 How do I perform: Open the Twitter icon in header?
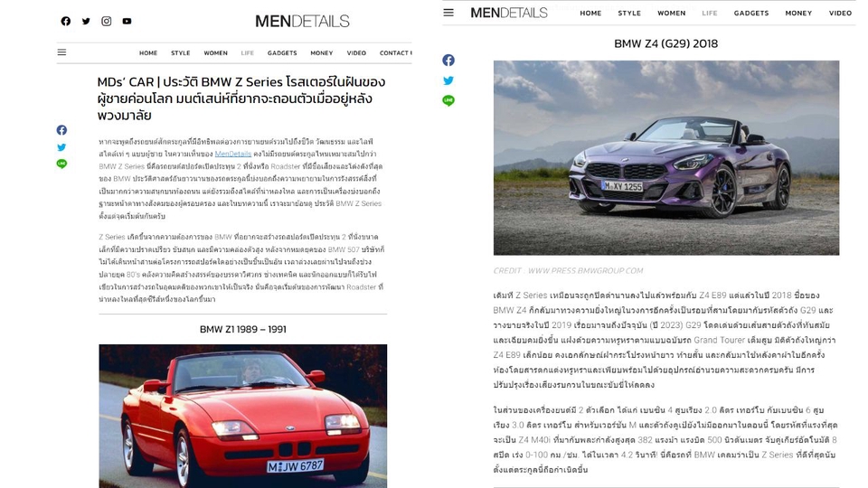[86, 21]
